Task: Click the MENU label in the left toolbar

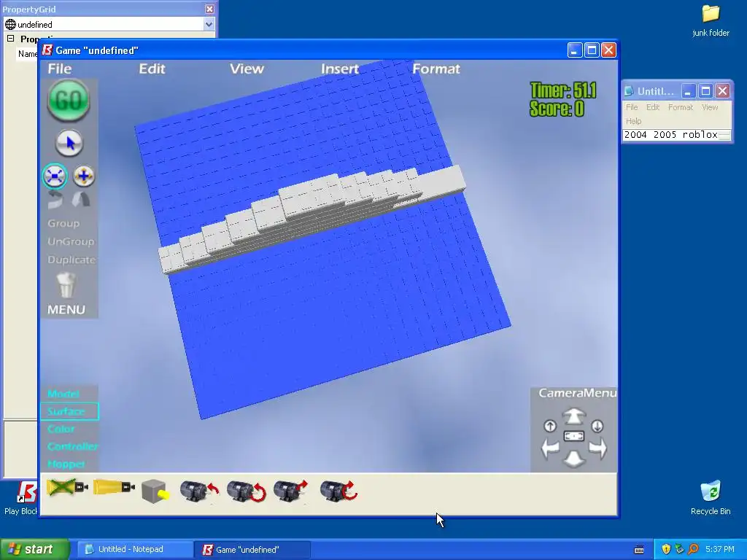Action: click(x=66, y=309)
